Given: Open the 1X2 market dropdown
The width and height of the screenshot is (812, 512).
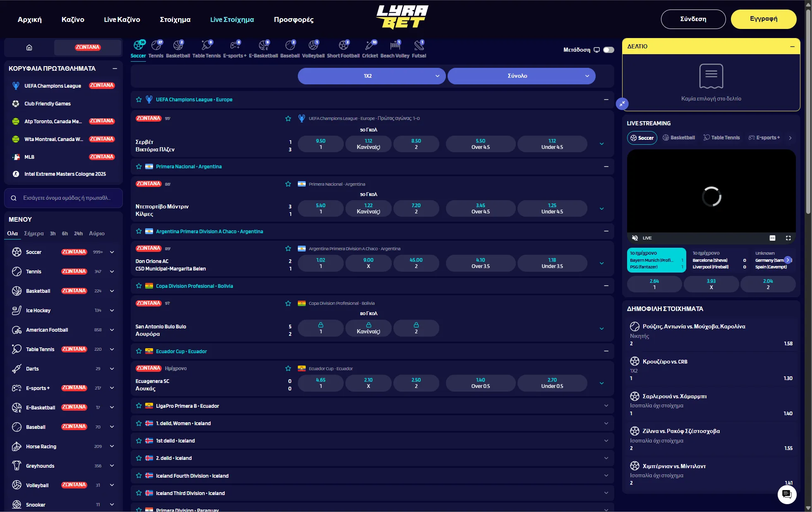Looking at the screenshot, I should 371,76.
